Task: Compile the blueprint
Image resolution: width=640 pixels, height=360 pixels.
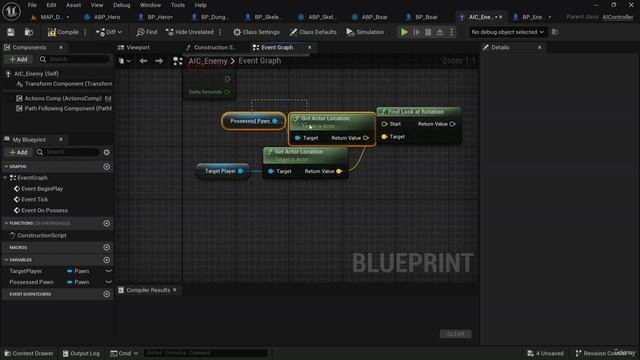Action: click(x=63, y=32)
